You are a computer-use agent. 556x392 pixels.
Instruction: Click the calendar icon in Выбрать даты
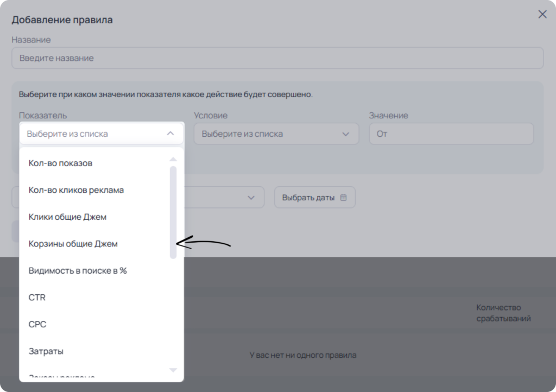pos(343,198)
